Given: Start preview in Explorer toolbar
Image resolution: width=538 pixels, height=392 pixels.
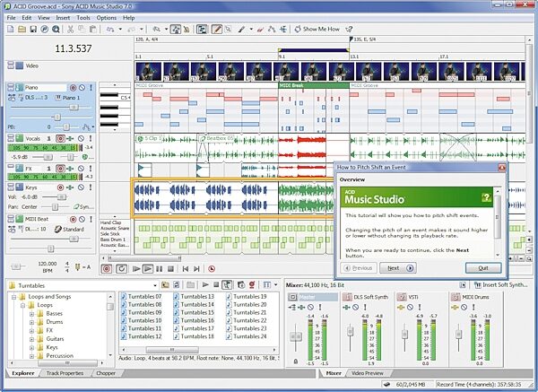Looking at the screenshot, I should 205,285.
